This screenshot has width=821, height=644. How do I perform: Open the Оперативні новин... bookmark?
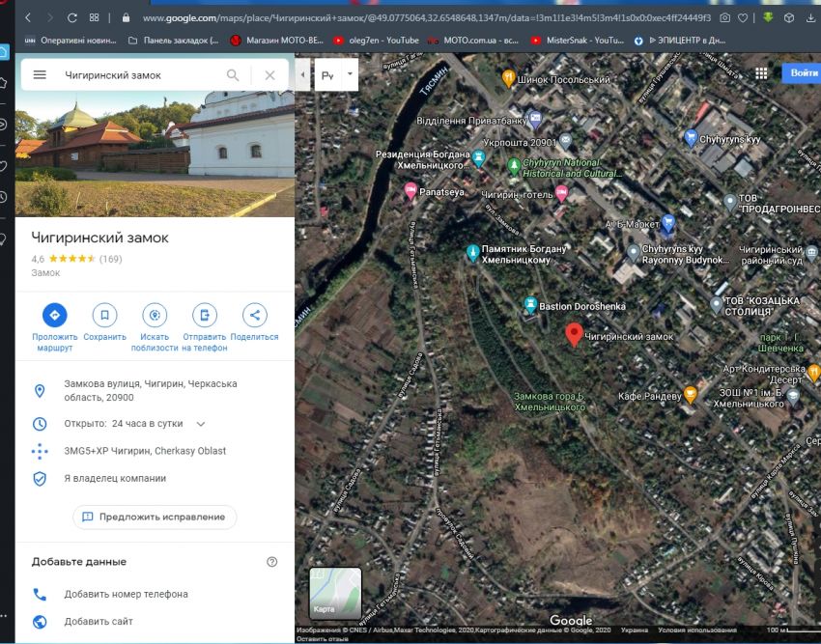tap(71, 41)
